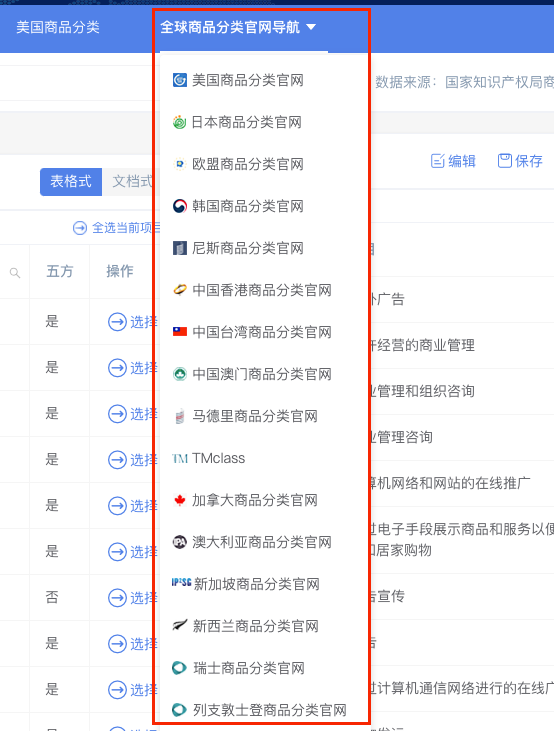This screenshot has height=731, width=554.
Task: Click the row text 居家购物
Action: pos(402,550)
